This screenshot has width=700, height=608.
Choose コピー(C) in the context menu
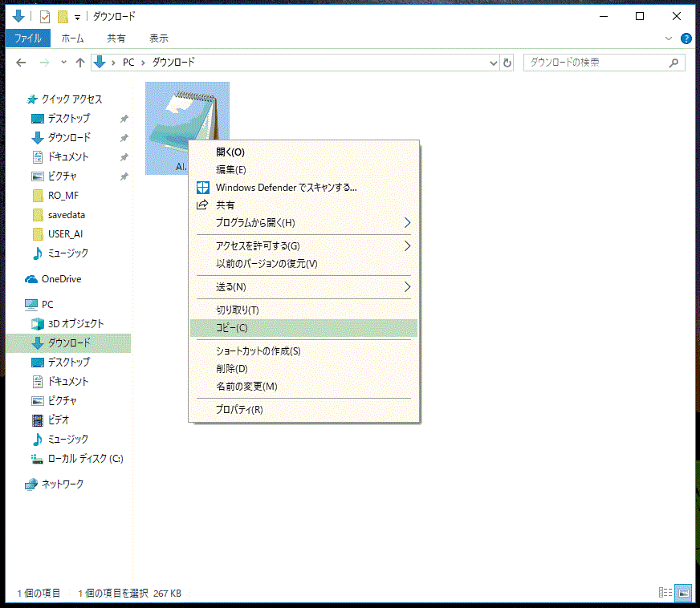[303, 328]
